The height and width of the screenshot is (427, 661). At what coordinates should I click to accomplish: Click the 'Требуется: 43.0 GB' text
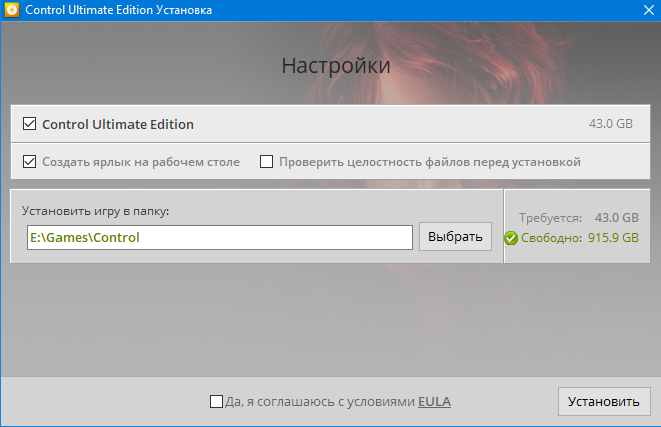[x=579, y=218]
